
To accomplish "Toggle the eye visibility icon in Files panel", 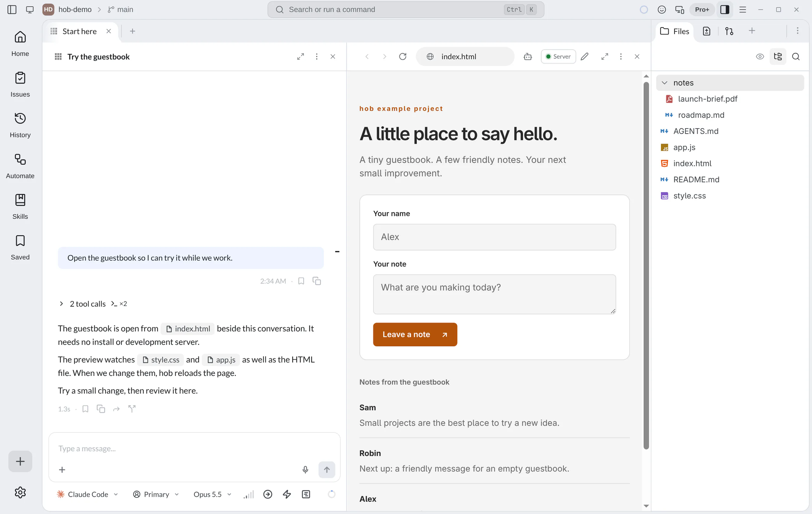I will tap(760, 57).
